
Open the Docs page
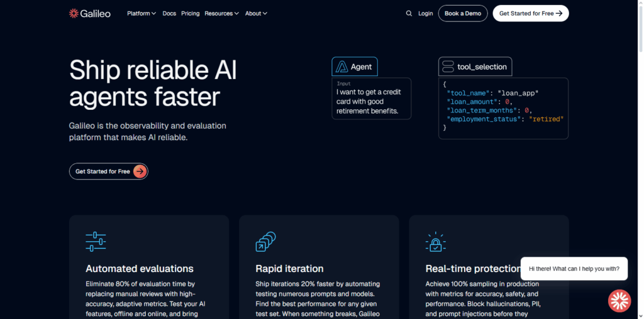[169, 14]
